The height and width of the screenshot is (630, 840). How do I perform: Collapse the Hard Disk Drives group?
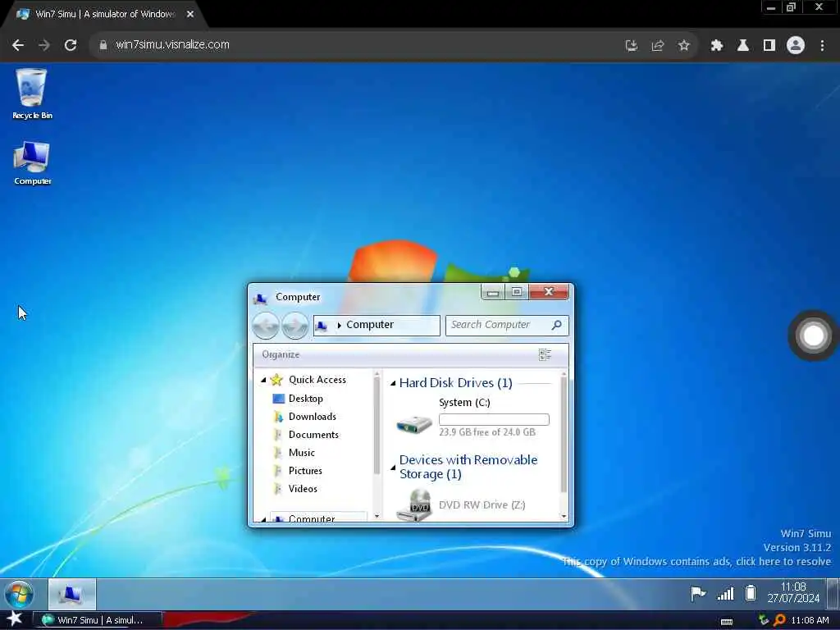coord(393,383)
